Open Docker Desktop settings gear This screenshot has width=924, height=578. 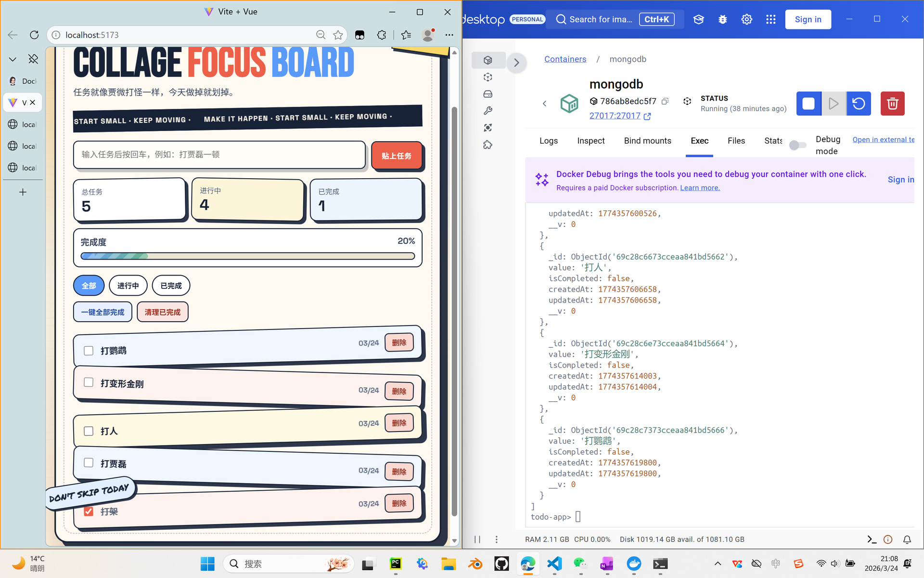tap(746, 19)
